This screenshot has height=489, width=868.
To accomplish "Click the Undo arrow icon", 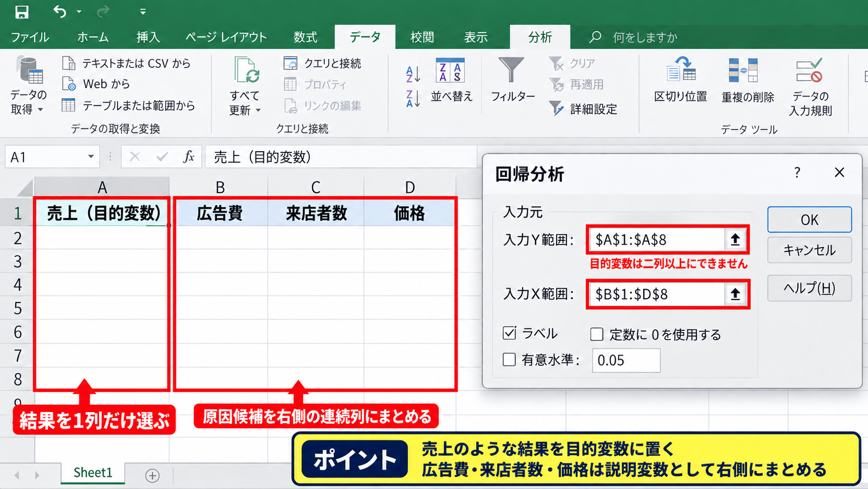I will tap(60, 11).
